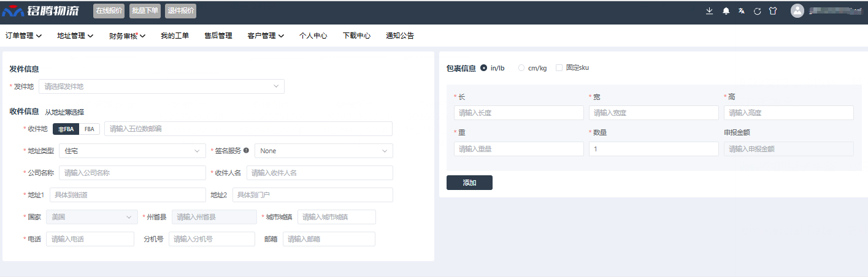The height and width of the screenshot is (277, 868).
Task: Check the 固定sku checkbox
Action: pyautogui.click(x=559, y=68)
